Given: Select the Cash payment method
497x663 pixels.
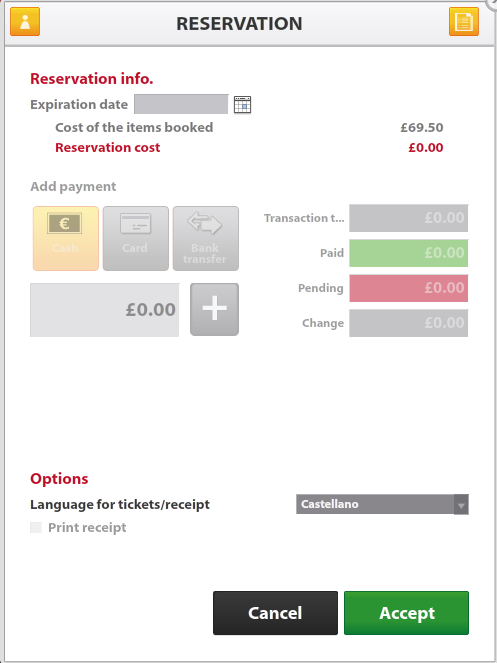Looking at the screenshot, I should tap(66, 238).
